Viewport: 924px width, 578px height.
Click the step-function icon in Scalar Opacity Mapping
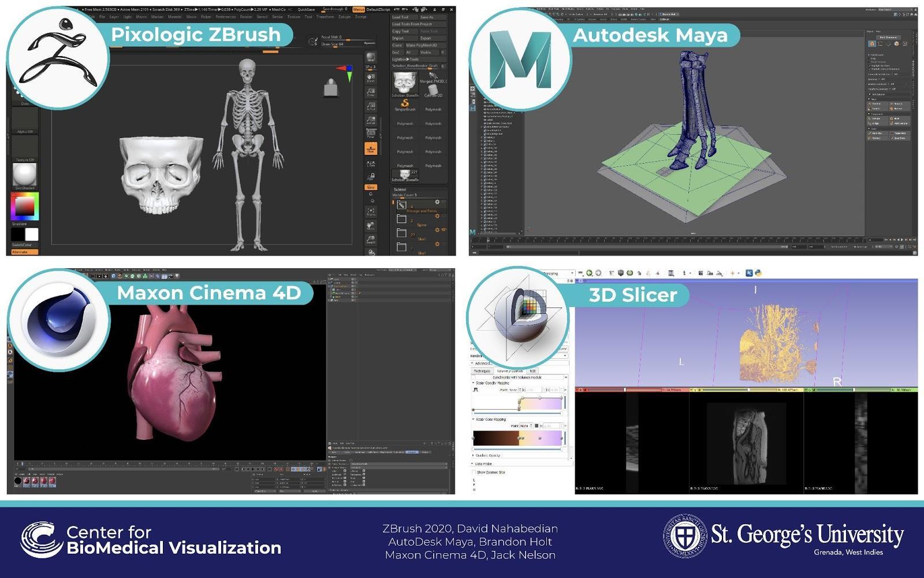[x=475, y=389]
